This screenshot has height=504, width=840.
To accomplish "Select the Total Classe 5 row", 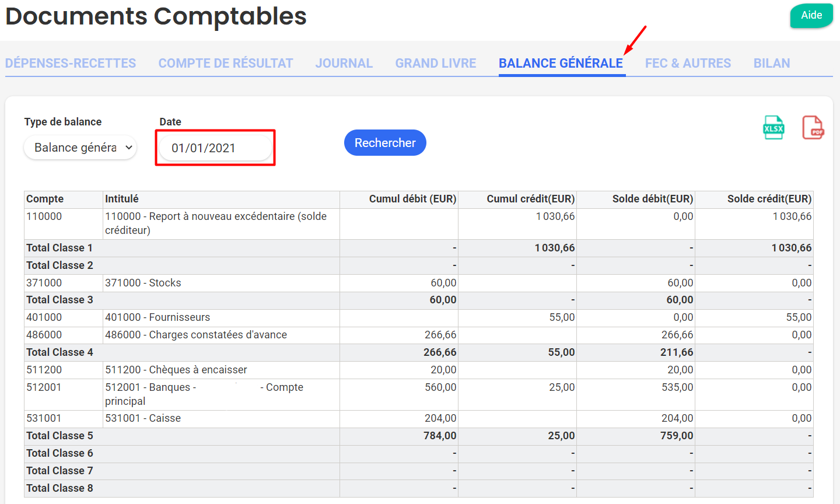I will (60, 436).
